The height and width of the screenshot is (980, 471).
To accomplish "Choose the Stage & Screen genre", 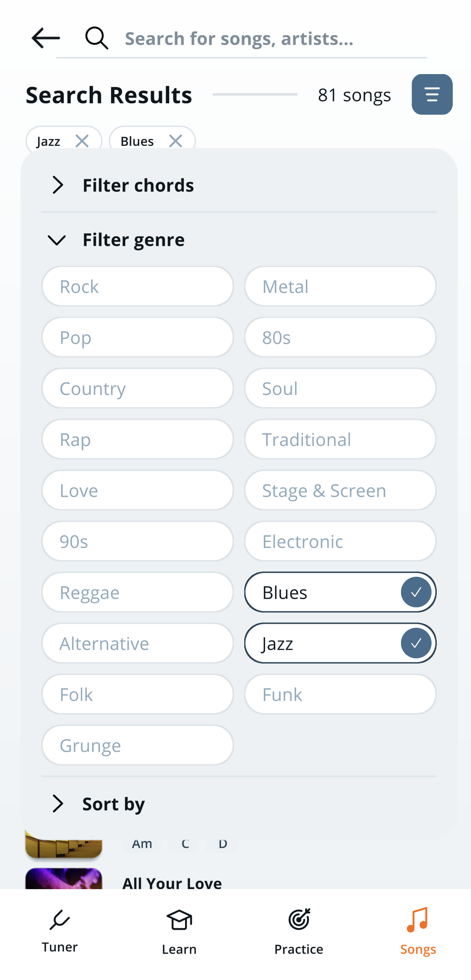I will point(340,490).
